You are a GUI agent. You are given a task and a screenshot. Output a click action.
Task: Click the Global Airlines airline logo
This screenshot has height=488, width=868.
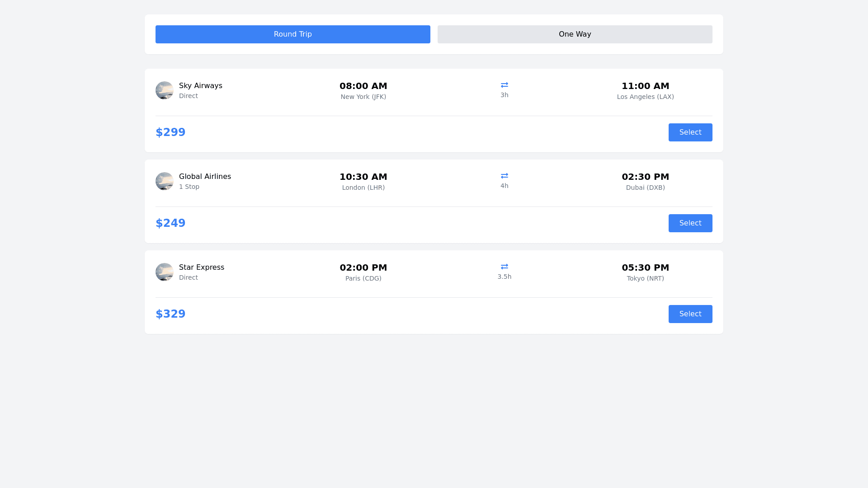pos(165,181)
